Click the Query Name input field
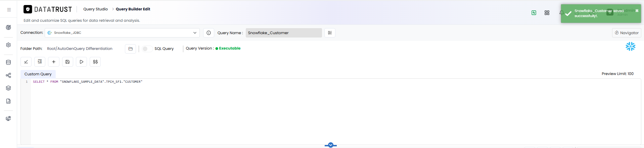 pos(284,33)
